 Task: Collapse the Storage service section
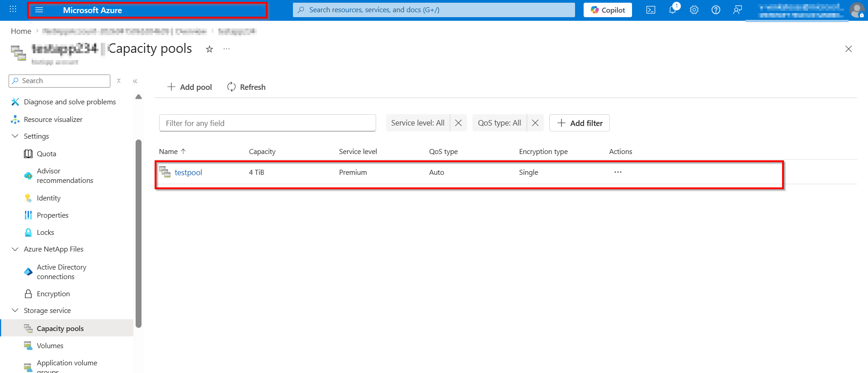click(x=15, y=310)
